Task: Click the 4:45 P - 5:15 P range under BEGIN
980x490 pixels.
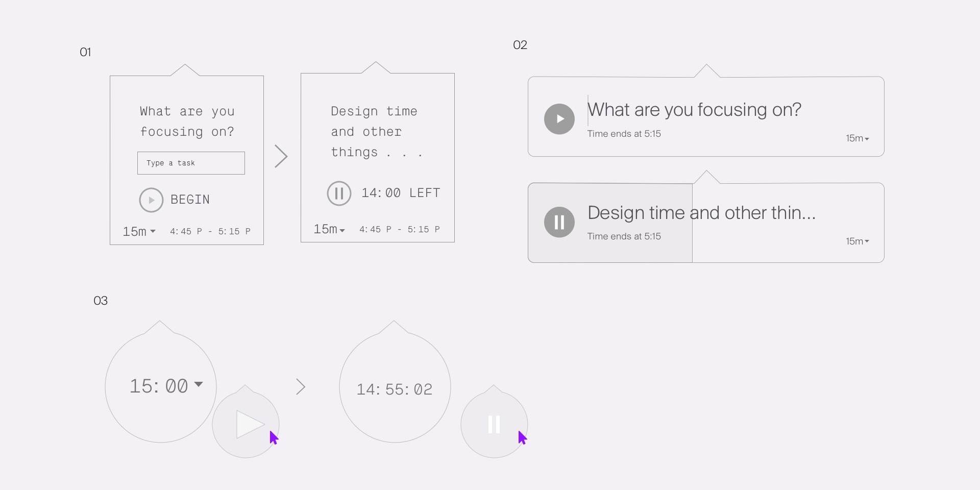Action: [x=210, y=232]
